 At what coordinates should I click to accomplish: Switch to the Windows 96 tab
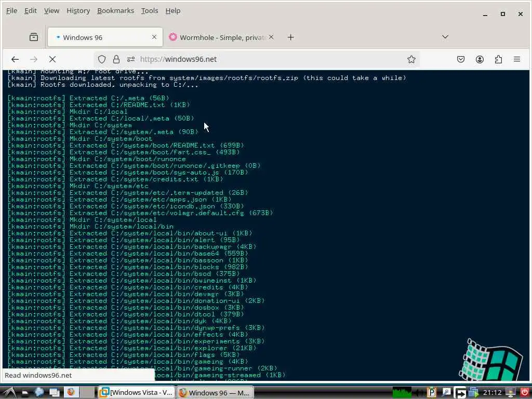pos(105,37)
